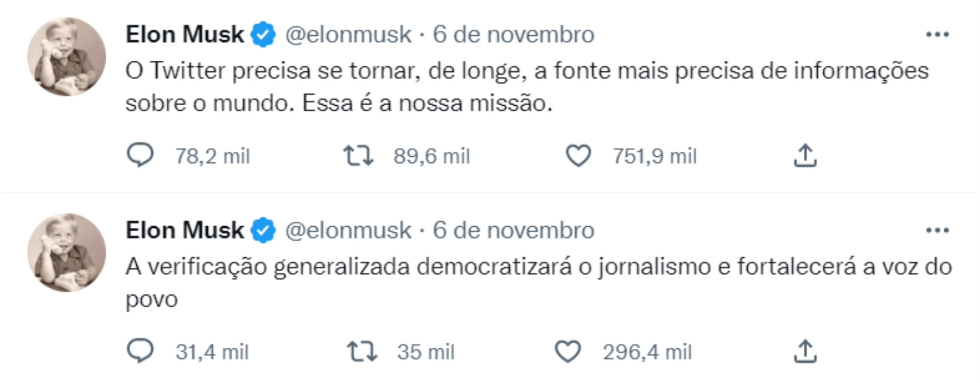Open the second tweet's 6 de novembro timestamp
Image resolution: width=980 pixels, height=383 pixels.
coord(513,230)
